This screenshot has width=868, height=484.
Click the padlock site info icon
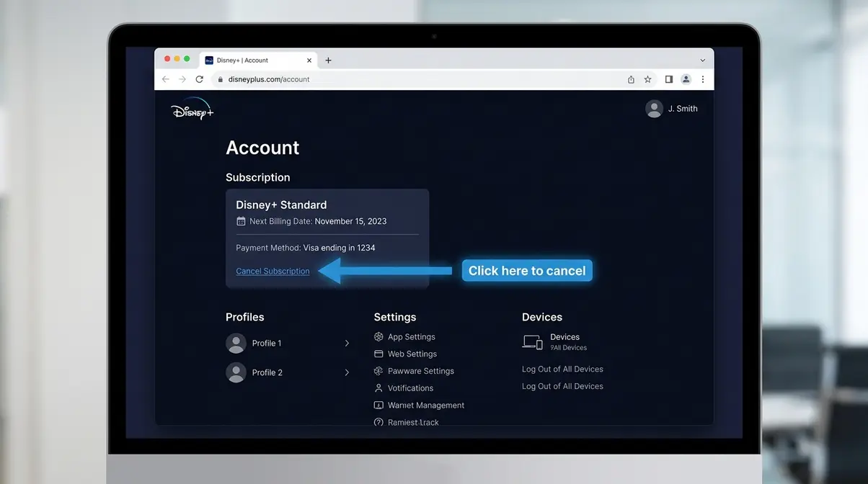pos(221,79)
